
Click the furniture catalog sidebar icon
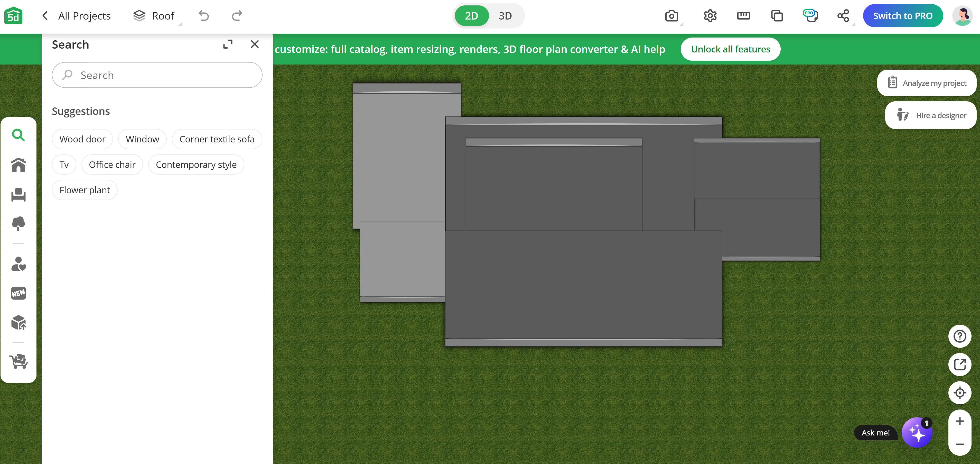[18, 195]
